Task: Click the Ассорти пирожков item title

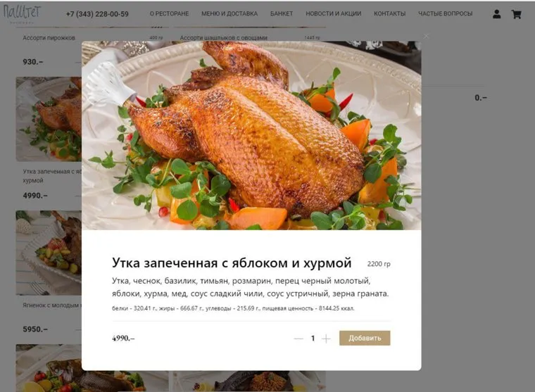Action: click(49, 38)
